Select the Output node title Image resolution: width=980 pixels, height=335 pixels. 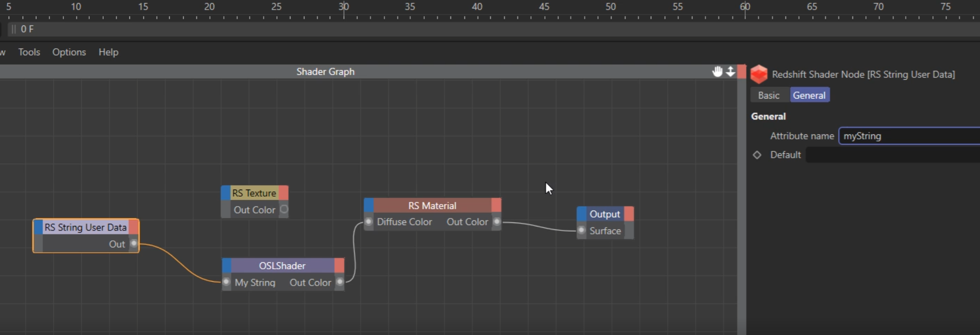[605, 214]
